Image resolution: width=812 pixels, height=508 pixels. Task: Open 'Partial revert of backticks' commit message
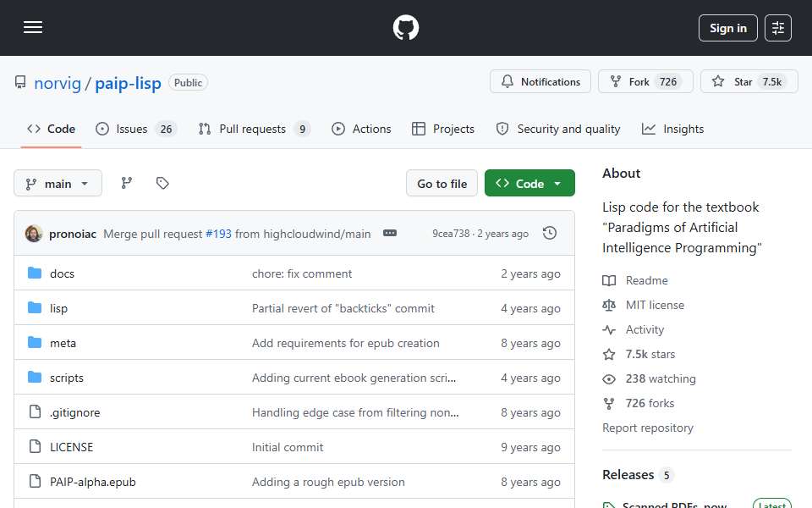(343, 308)
